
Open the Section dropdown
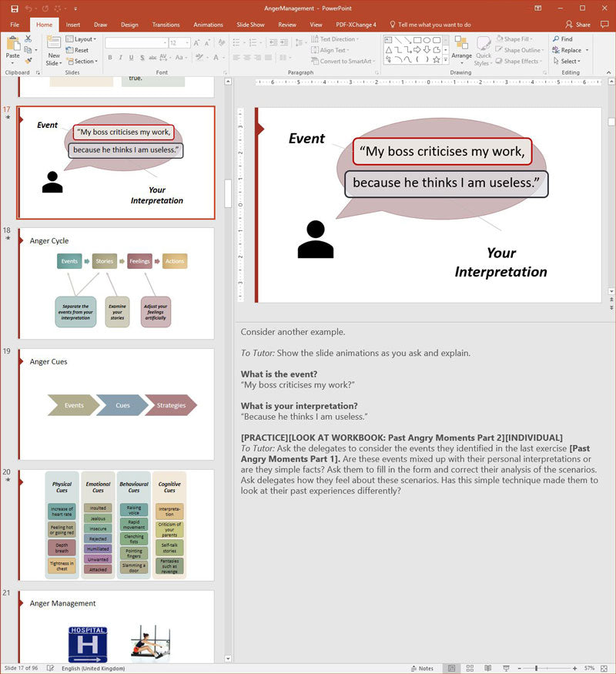tap(82, 61)
